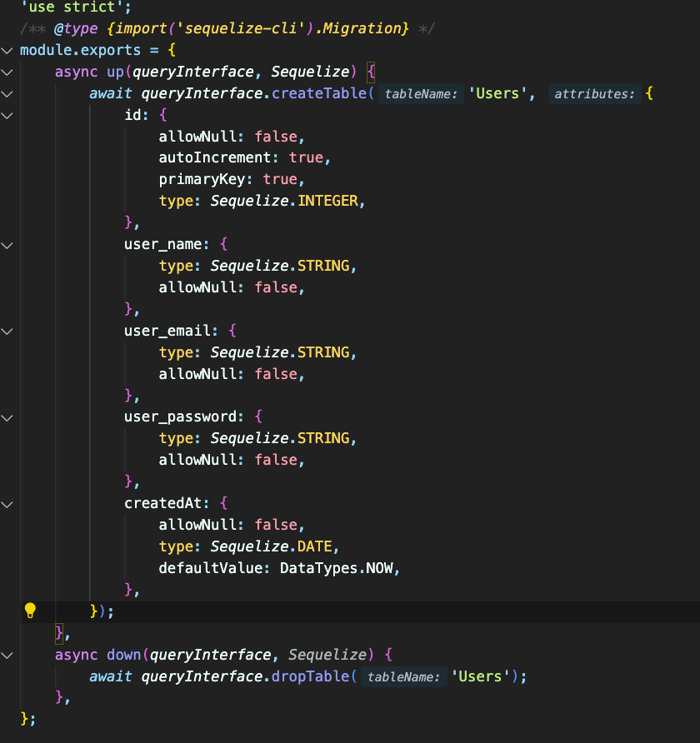The height and width of the screenshot is (743, 700).
Task: Fold the user_name attribute block
Action: coord(7,245)
